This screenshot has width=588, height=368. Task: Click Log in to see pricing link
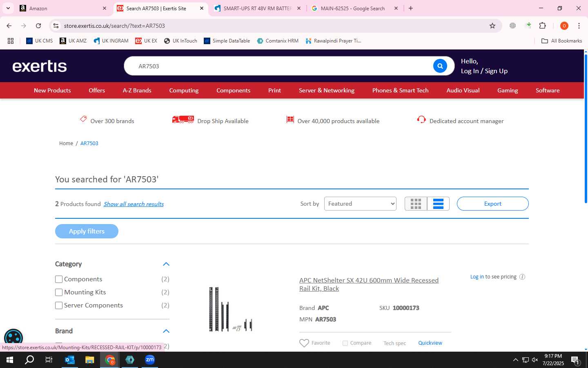tap(477, 277)
